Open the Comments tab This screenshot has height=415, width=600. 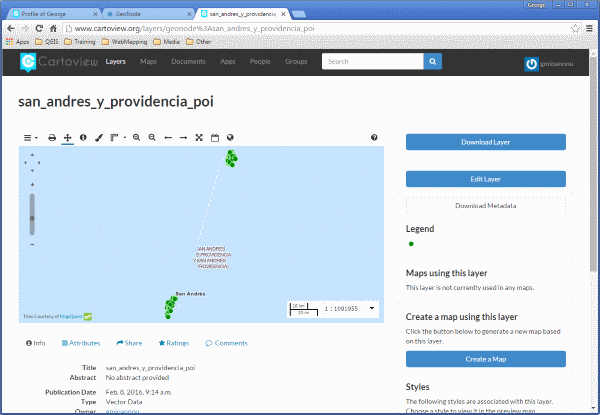(x=227, y=343)
